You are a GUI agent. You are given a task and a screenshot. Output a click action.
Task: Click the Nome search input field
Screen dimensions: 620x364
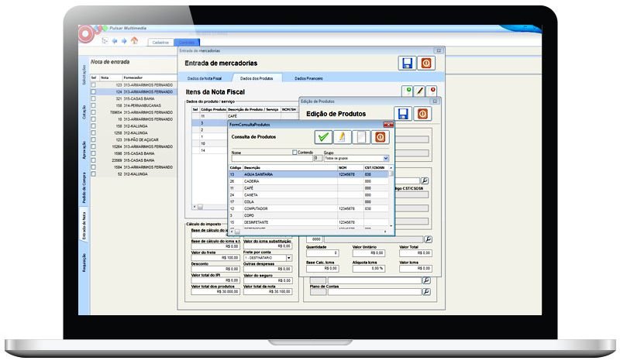coord(271,158)
